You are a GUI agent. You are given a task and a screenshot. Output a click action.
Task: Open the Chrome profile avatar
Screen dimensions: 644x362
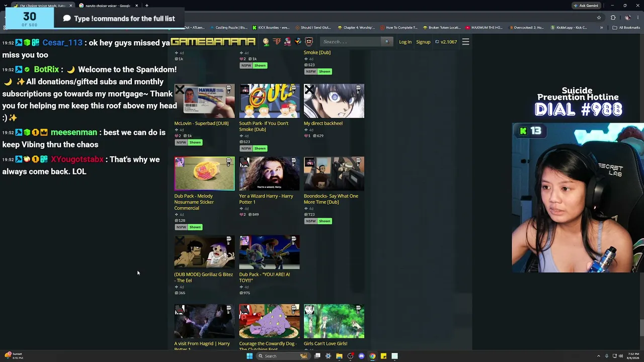[x=627, y=18]
